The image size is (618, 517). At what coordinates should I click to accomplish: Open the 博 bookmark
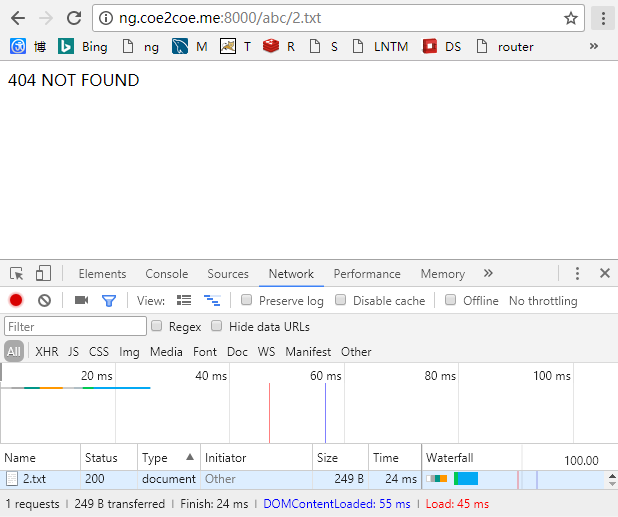pos(40,46)
